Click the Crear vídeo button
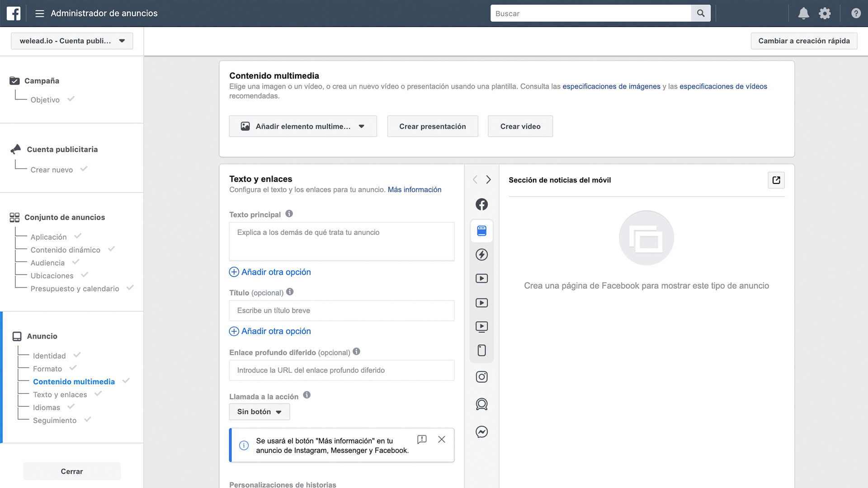 [520, 127]
